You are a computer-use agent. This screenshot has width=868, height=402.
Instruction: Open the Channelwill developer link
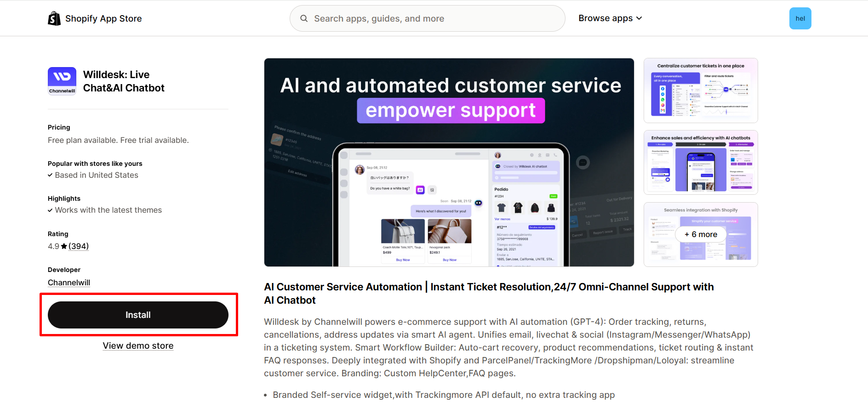click(x=69, y=283)
